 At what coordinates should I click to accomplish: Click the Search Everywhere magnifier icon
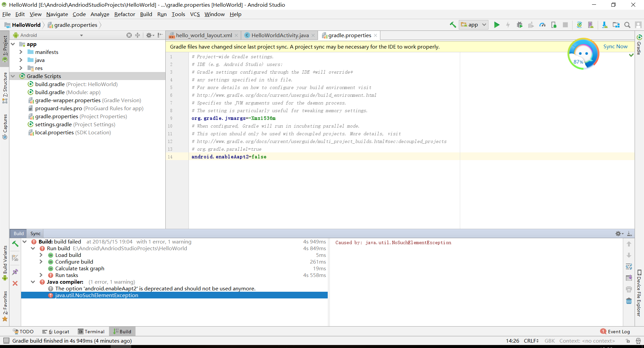click(x=627, y=25)
